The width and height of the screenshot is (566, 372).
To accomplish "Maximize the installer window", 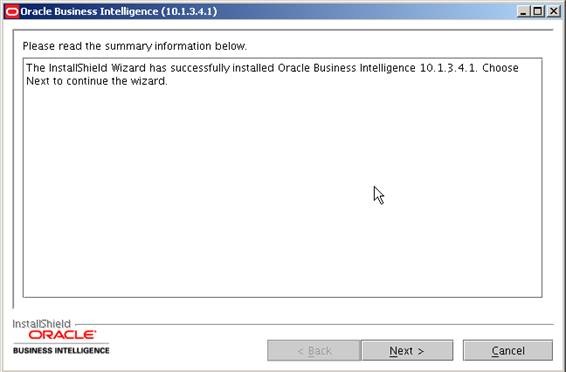I will (538, 12).
